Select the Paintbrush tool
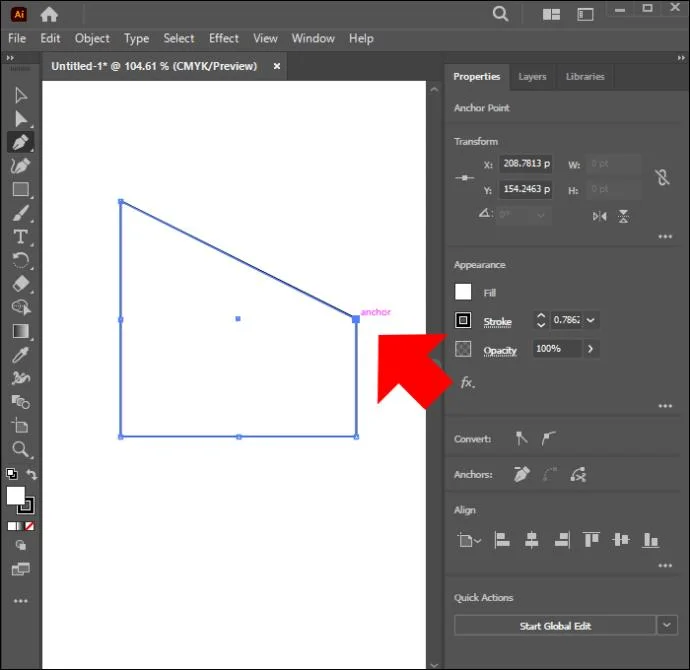Viewport: 690px width, 670px height. click(21, 213)
